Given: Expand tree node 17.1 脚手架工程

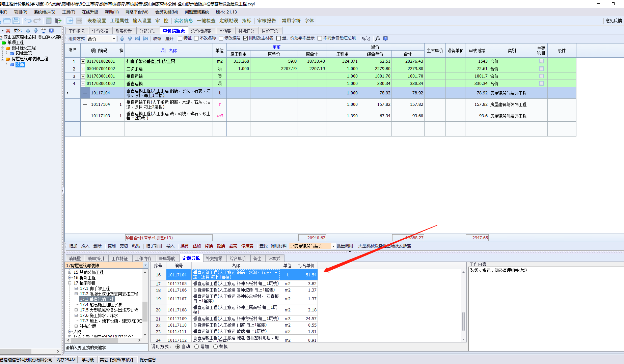Looking at the screenshot, I should (76, 289).
